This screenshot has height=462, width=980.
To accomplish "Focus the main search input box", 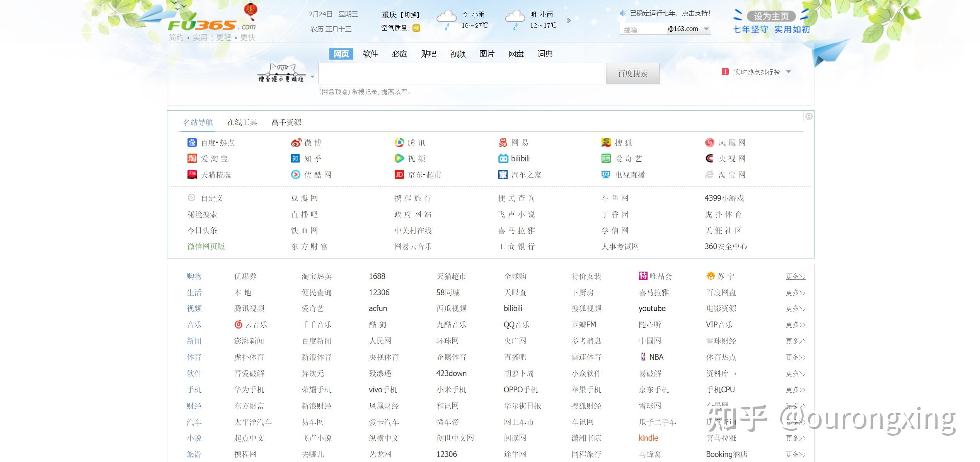I will tap(460, 74).
